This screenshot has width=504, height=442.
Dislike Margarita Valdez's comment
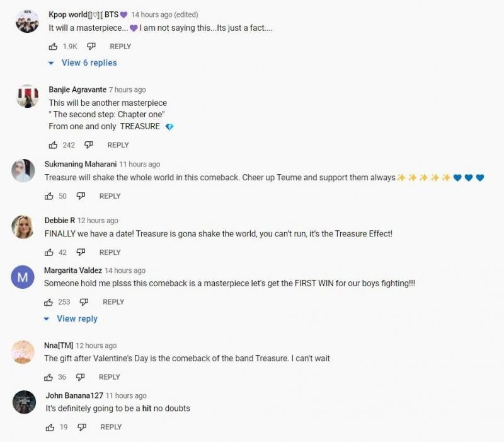[x=84, y=302]
